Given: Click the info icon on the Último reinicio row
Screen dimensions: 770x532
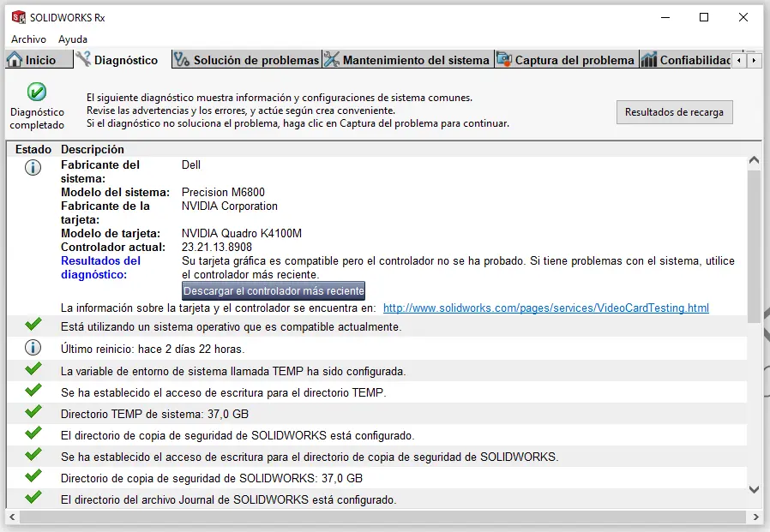Looking at the screenshot, I should (32, 348).
